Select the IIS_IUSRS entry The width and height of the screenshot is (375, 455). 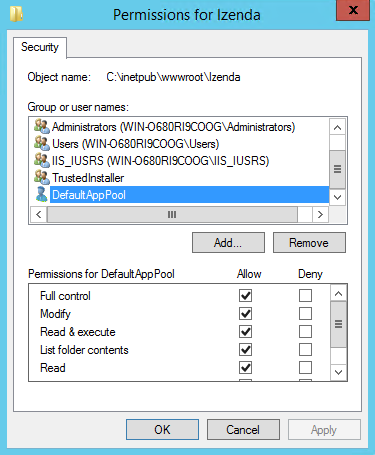click(160, 161)
